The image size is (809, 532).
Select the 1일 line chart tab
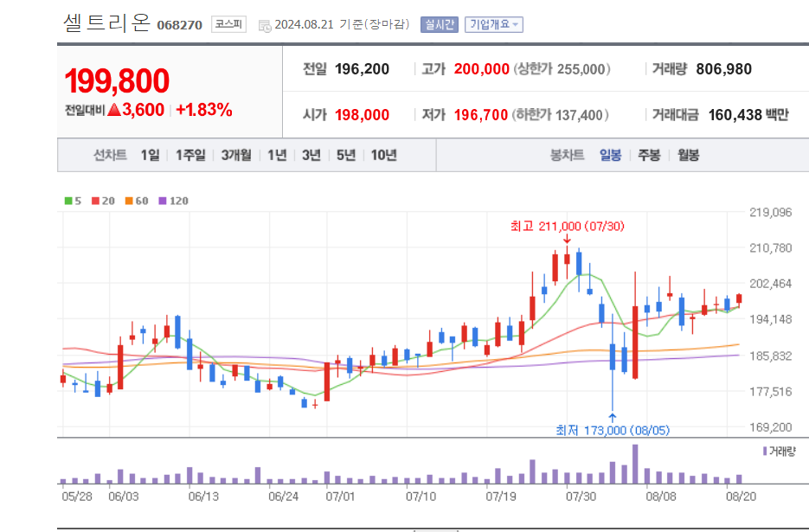click(151, 155)
